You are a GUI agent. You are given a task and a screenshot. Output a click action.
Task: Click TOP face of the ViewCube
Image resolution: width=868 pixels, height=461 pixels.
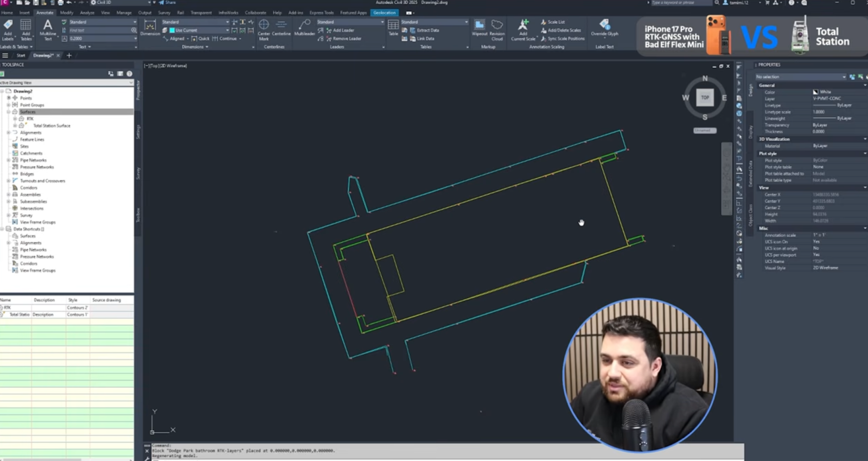pos(705,97)
